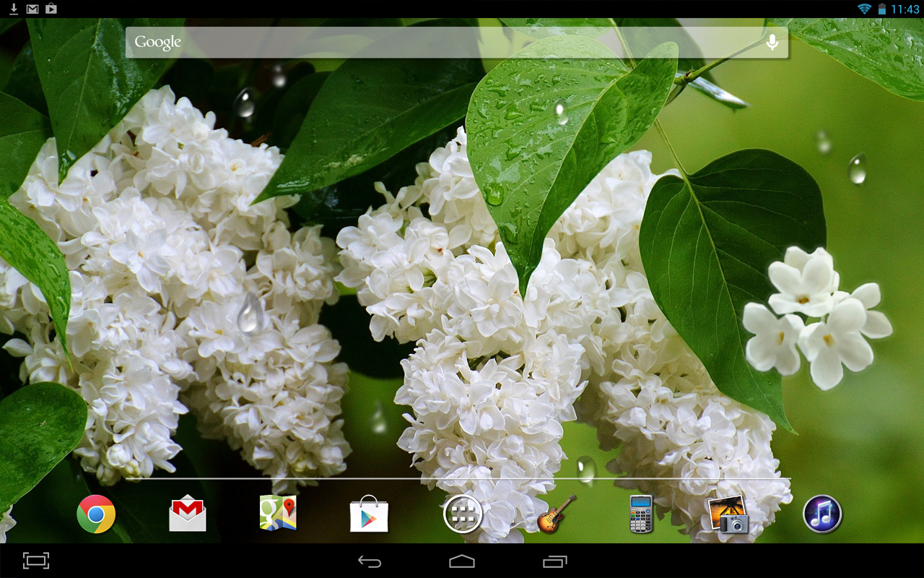Tap the mail notification icon in status bar
The width and height of the screenshot is (924, 578).
[x=32, y=9]
